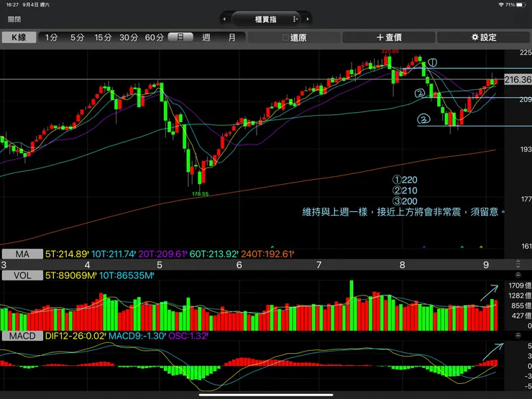Tap month 7 on the time axis
Screen dimensions: 532x399
coord(319,265)
